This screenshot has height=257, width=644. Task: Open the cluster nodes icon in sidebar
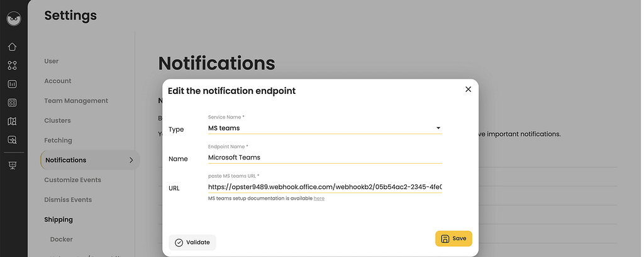pyautogui.click(x=13, y=66)
